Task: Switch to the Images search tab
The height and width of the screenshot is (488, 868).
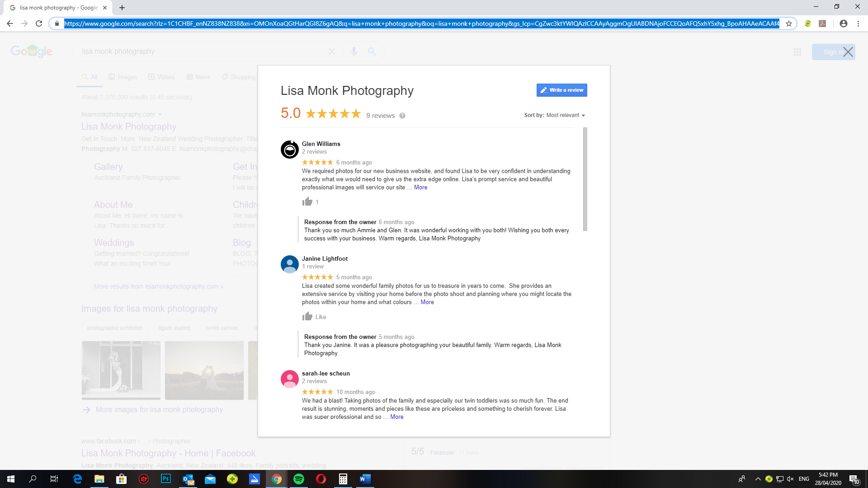Action: click(123, 77)
